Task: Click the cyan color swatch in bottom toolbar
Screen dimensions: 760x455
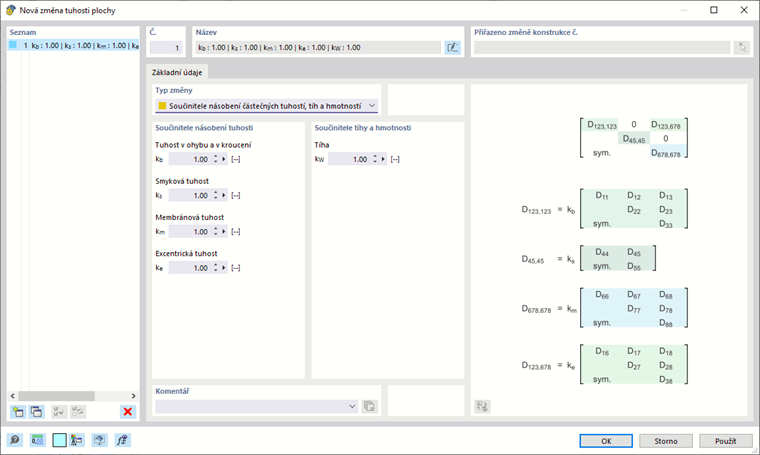Action: coord(59,440)
